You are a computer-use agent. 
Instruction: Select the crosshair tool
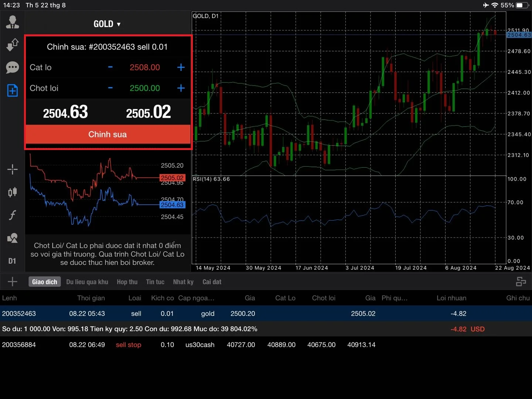pyautogui.click(x=13, y=170)
